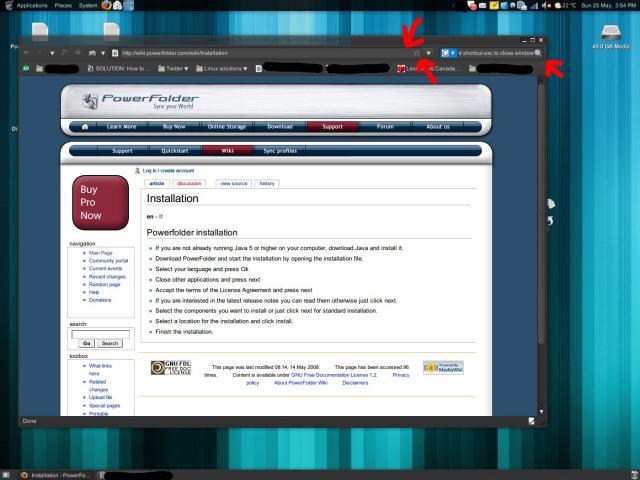Click the Powered by MediaWiki badge
The height and width of the screenshot is (480, 640).
(x=443, y=368)
